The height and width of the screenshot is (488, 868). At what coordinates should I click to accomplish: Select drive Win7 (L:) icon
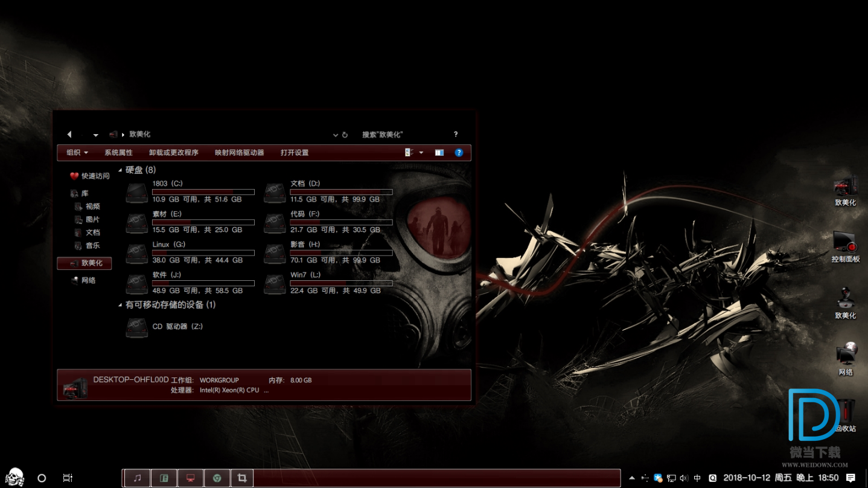point(275,284)
